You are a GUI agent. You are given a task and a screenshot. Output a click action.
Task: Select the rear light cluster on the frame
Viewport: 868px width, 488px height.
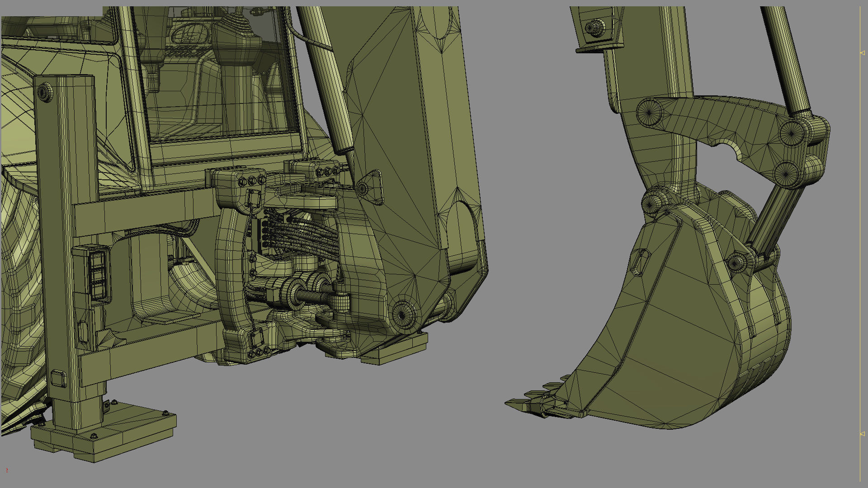(x=98, y=276)
